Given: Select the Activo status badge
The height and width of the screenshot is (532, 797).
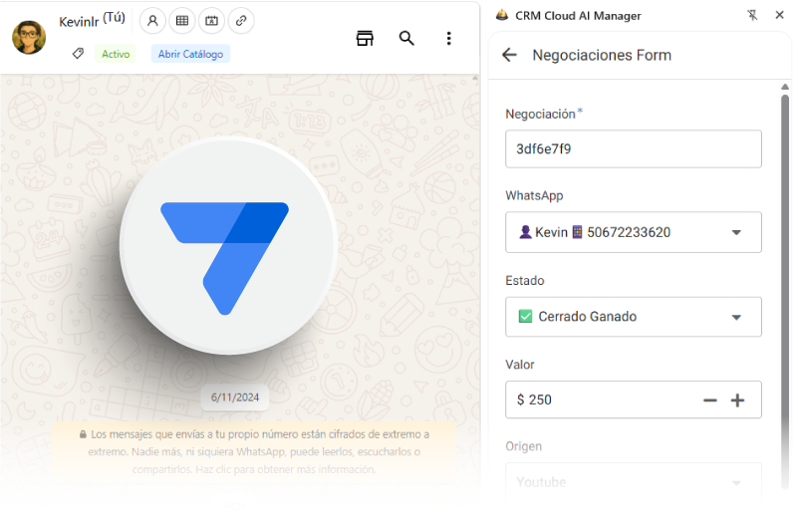Looking at the screenshot, I should tap(116, 54).
